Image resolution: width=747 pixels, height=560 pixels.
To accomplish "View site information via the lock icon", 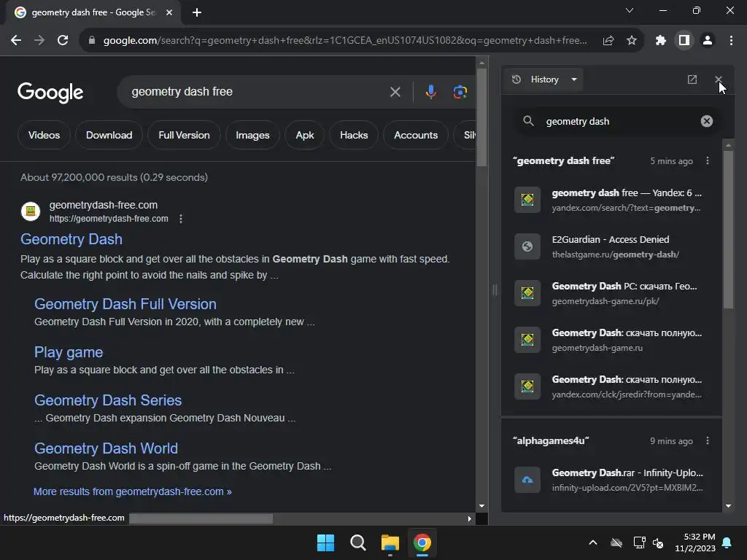I will 92,41.
